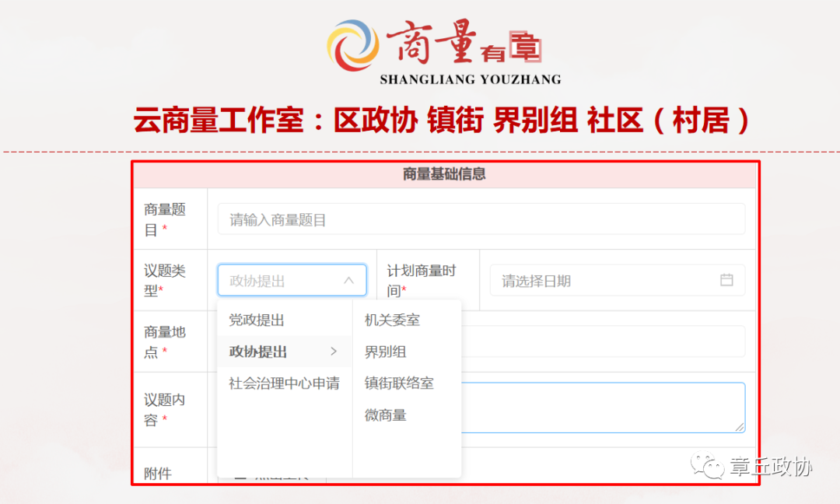Select 机关委室 in the submenu

pos(391,320)
